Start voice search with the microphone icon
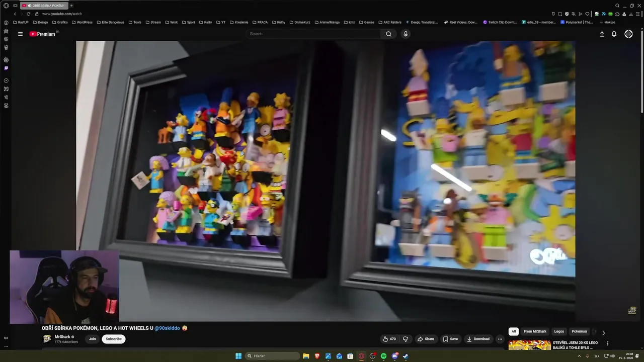Screen dimensions: 644x362 (x=406, y=34)
